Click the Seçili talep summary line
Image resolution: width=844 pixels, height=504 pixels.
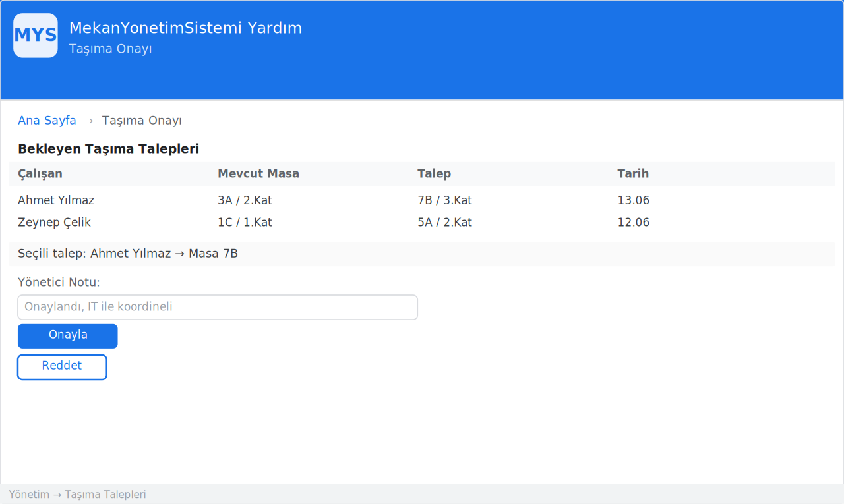(x=422, y=254)
